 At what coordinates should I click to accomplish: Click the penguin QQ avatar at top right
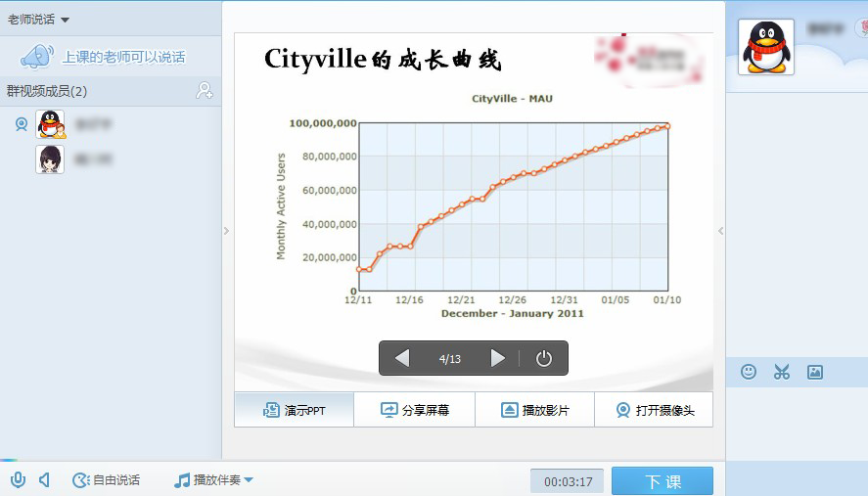[x=765, y=47]
